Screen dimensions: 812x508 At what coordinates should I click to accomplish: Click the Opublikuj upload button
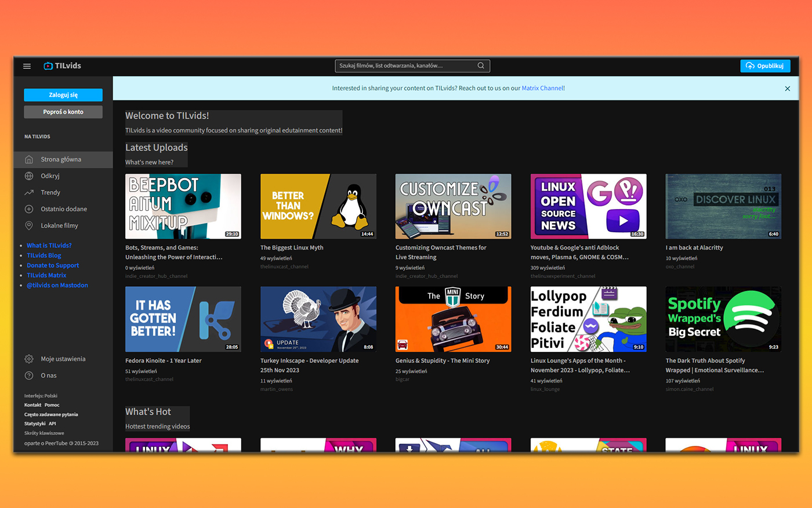click(764, 66)
